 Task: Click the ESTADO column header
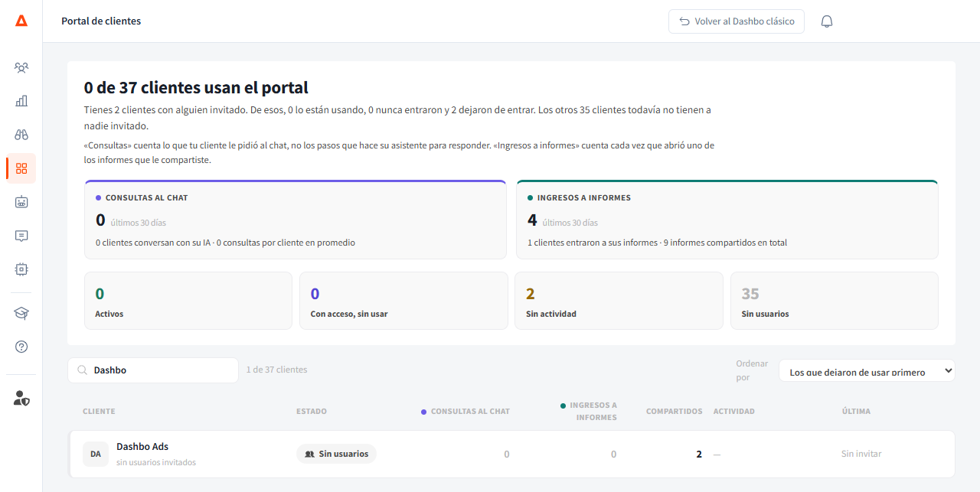click(312, 412)
